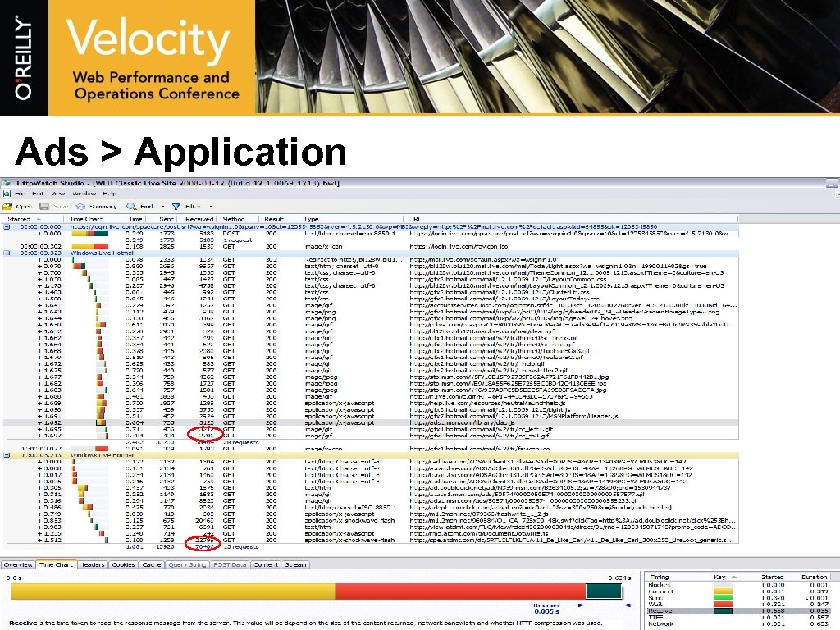Click the Save floppy disk icon
Viewport: 840px width, 630px height.
(x=44, y=206)
